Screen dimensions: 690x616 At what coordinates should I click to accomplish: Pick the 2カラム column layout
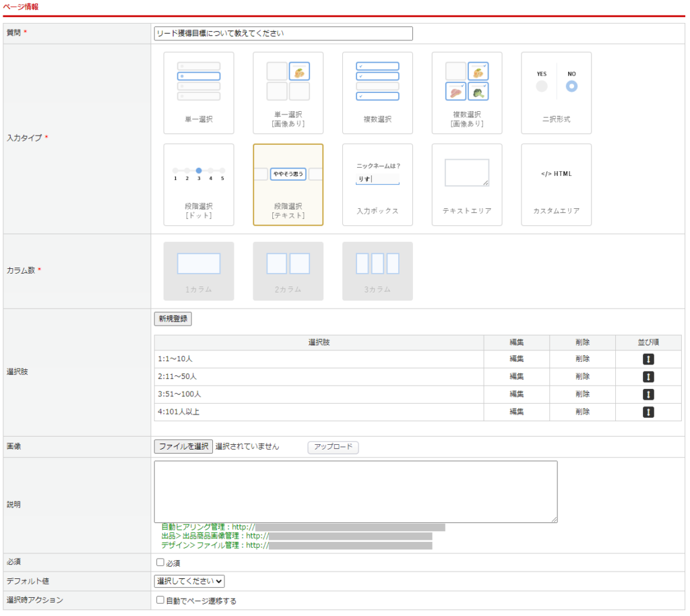(288, 271)
